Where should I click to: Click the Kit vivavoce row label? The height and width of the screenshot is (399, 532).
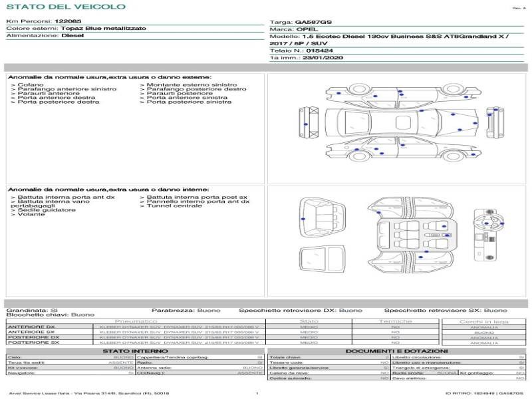pyautogui.click(x=23, y=368)
